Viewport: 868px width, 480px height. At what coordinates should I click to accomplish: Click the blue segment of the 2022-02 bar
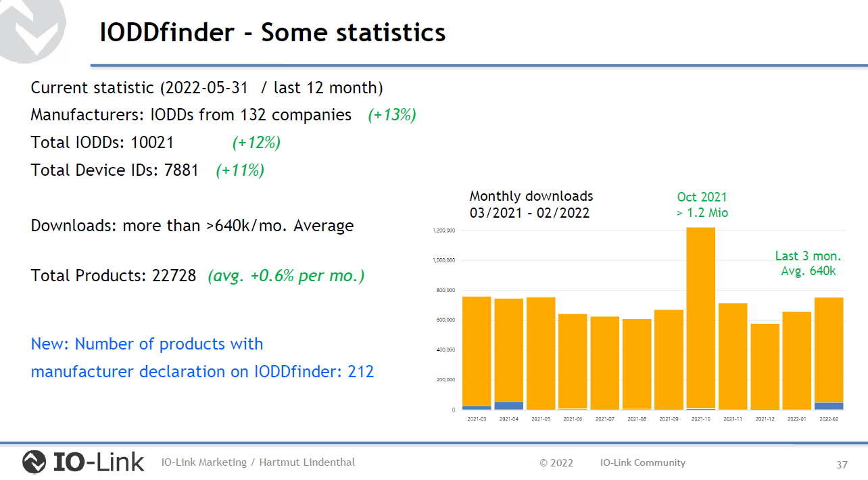(829, 406)
